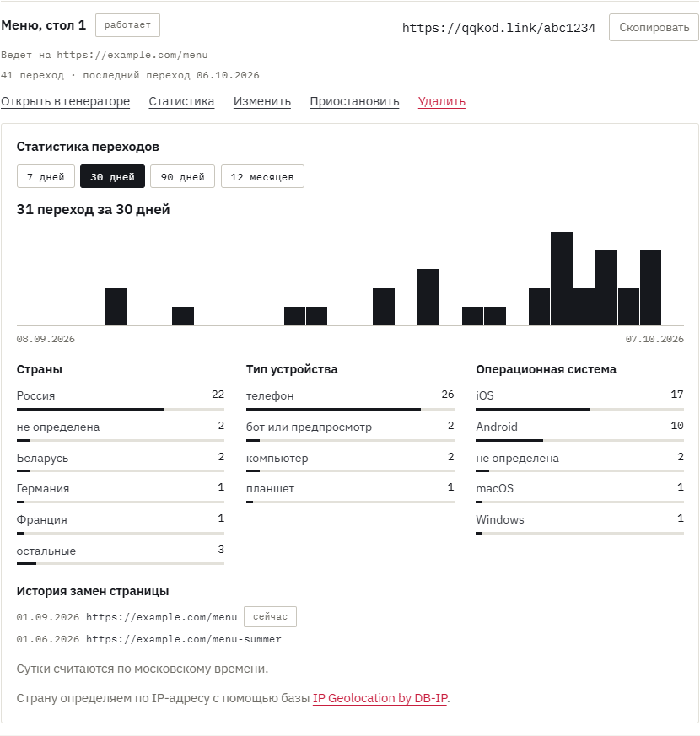Click the Франция country row

click(121, 524)
